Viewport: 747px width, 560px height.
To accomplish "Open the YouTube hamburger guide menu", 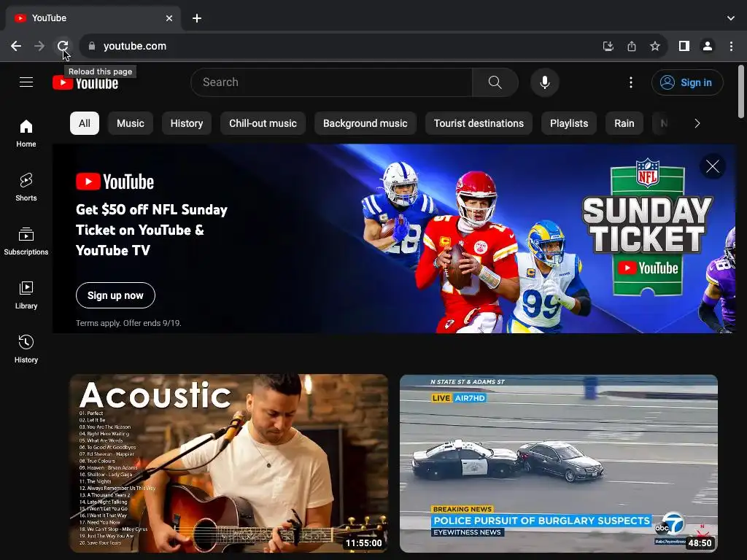I will [x=26, y=82].
